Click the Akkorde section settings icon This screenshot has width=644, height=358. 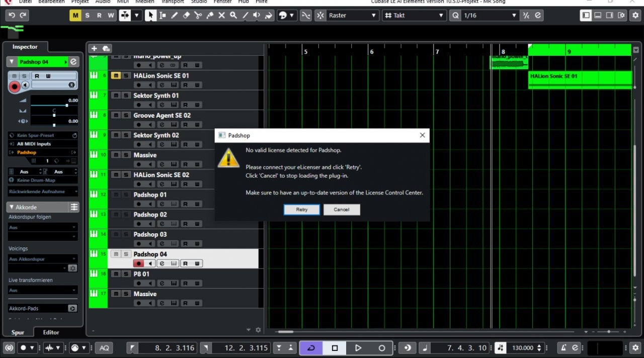coord(74,207)
